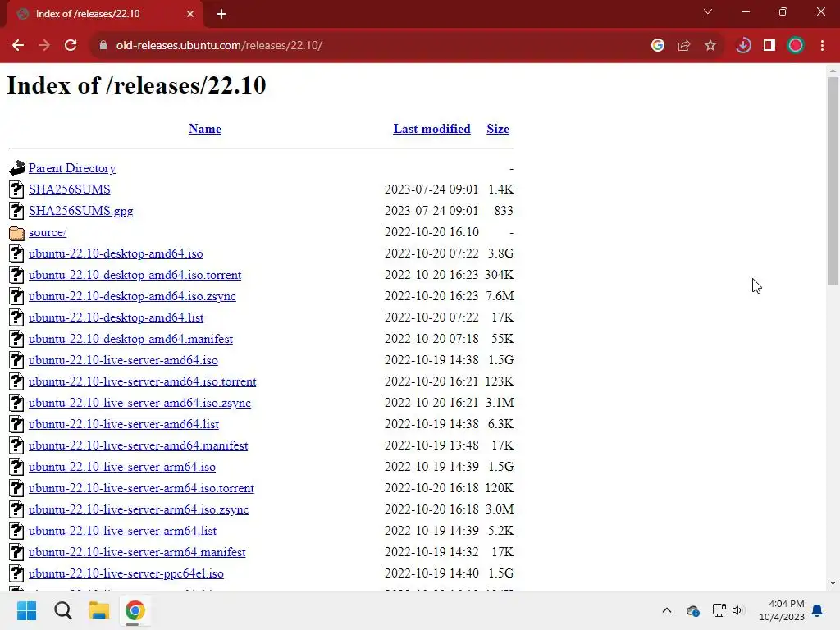View site information padlock icon
The height and width of the screenshot is (630, 840).
point(103,46)
